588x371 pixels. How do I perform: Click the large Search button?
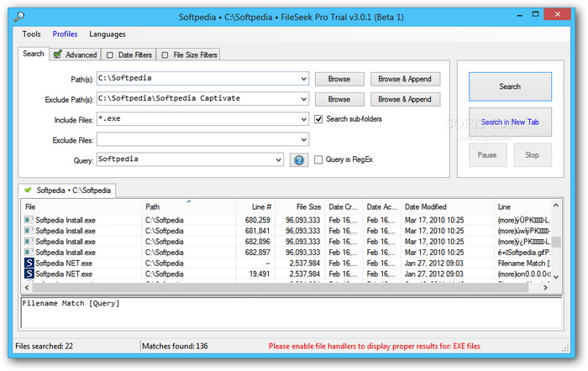click(510, 86)
